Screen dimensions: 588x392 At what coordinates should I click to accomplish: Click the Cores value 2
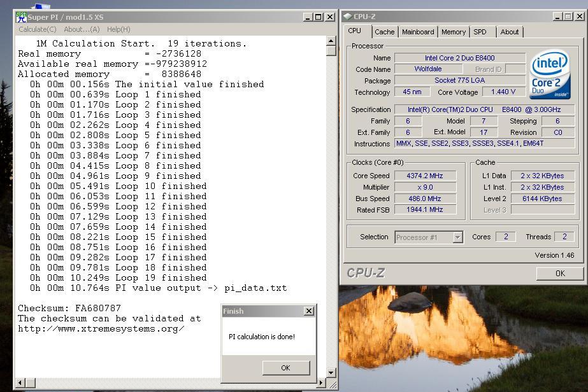(x=506, y=237)
